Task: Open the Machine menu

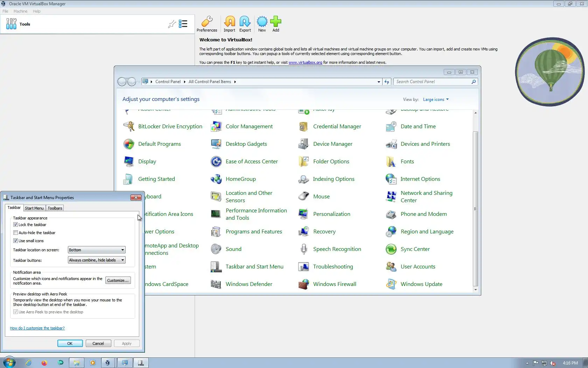Action: coord(20,11)
